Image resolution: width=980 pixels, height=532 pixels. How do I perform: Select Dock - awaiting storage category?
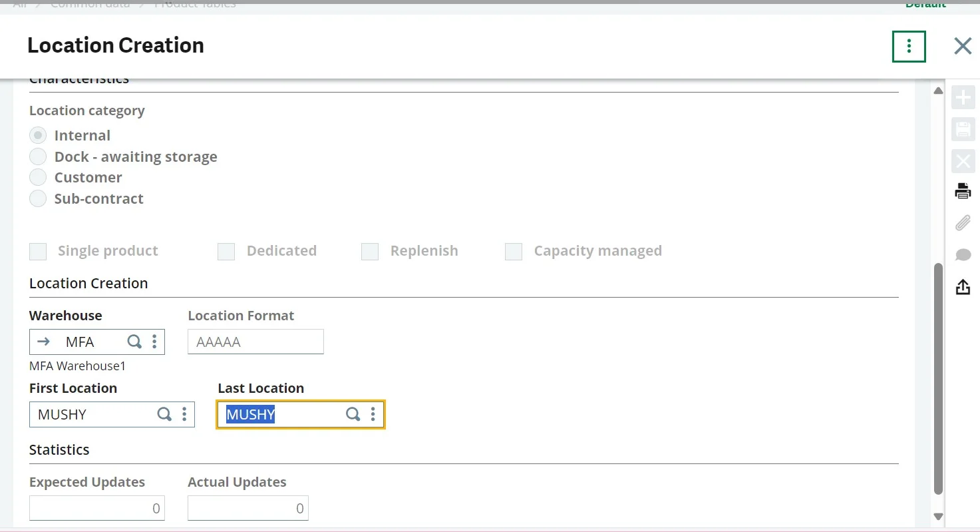tap(38, 156)
